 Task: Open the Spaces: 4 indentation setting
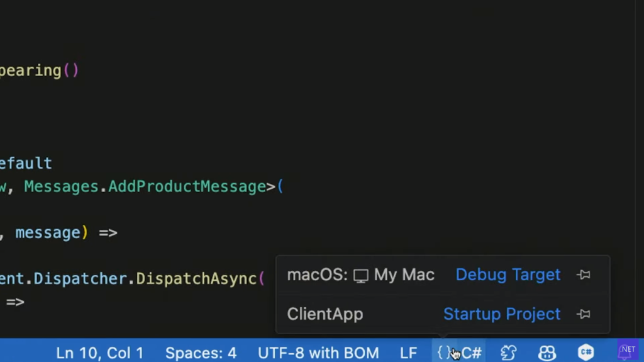point(201,353)
